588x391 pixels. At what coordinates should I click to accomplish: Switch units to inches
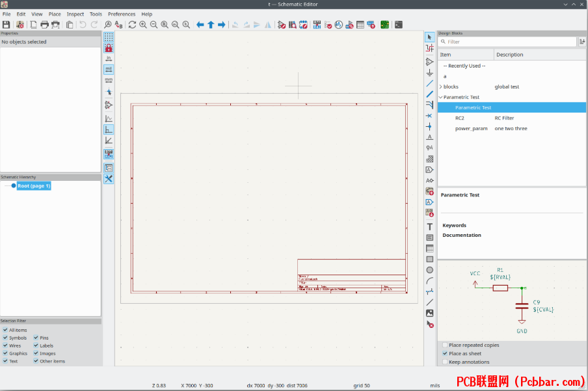pyautogui.click(x=109, y=59)
